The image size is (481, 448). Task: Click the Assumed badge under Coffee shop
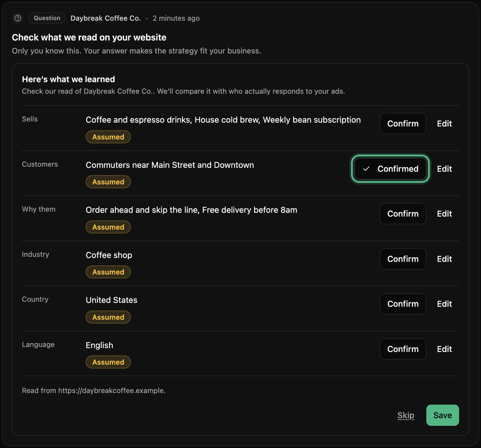pos(108,272)
